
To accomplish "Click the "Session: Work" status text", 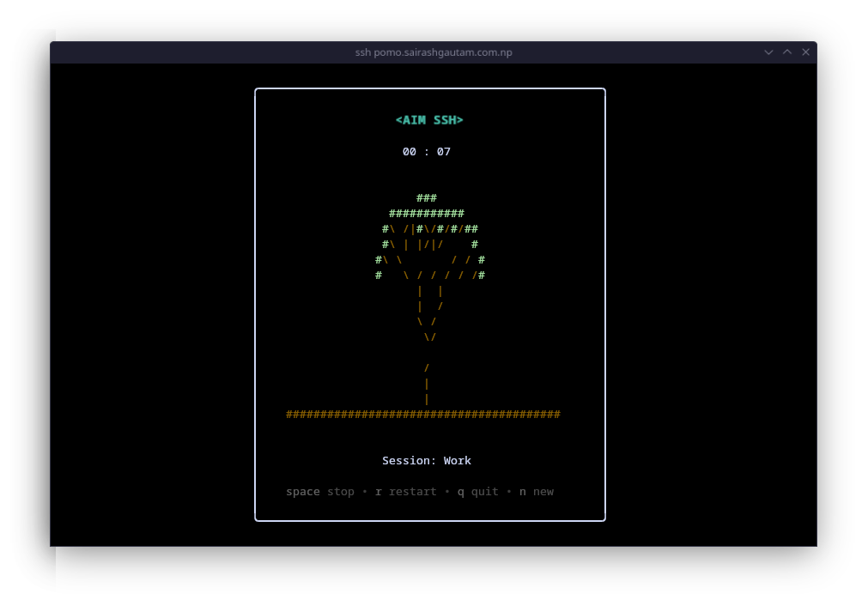I will coord(427,461).
